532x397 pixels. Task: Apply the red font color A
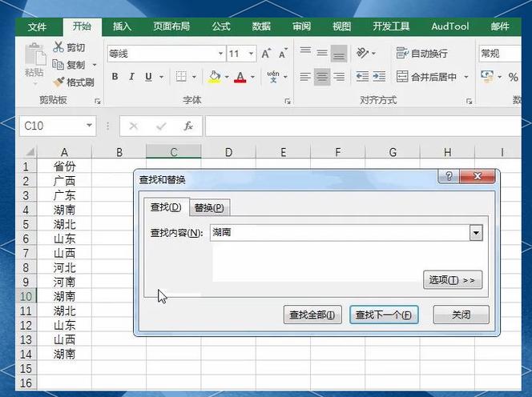point(240,77)
